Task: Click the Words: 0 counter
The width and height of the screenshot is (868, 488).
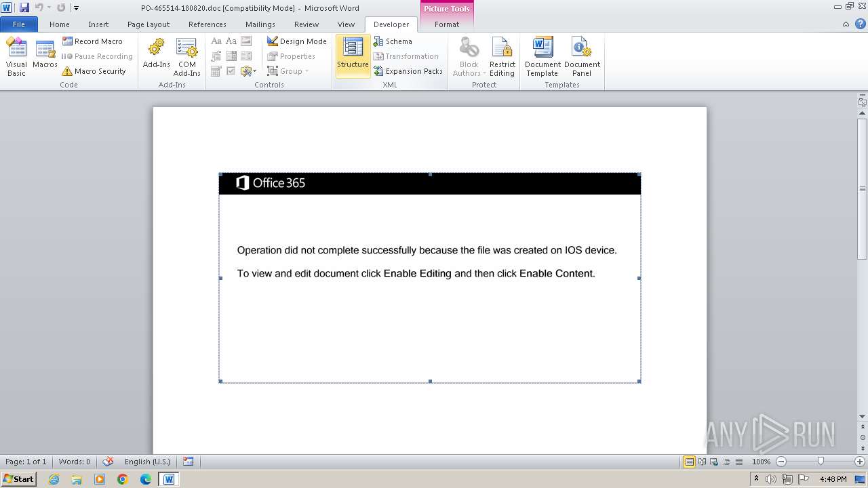Action: [74, 462]
